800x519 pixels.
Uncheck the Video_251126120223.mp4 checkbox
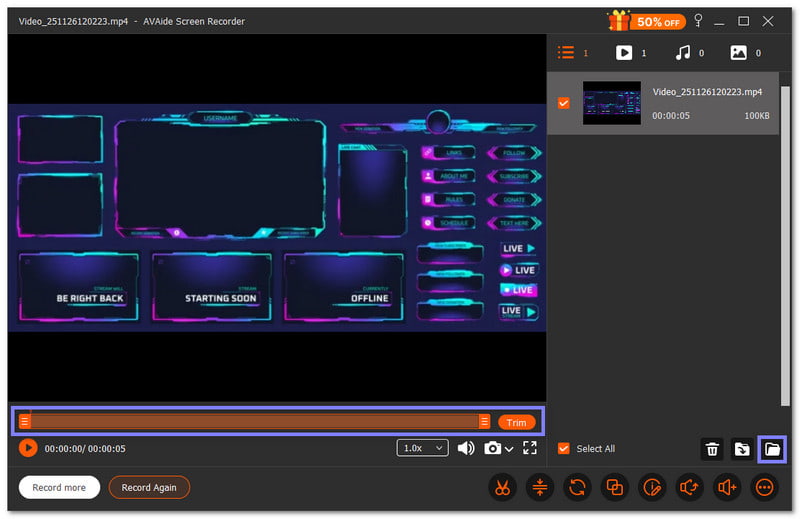coord(564,103)
